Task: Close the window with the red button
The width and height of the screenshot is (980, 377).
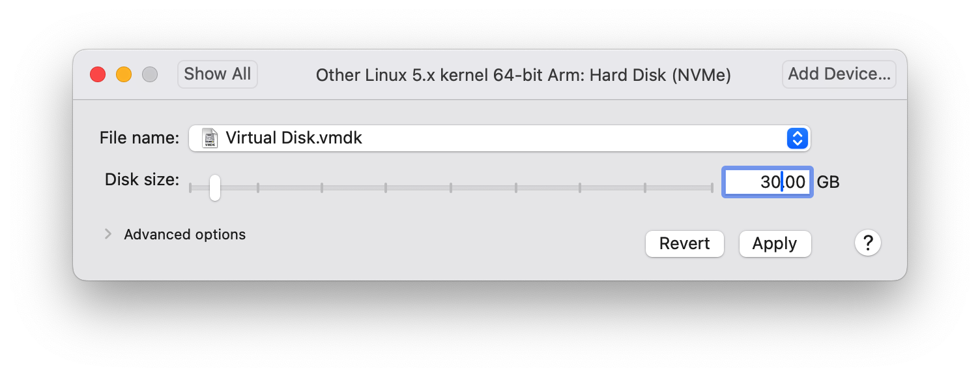Action: [x=98, y=74]
